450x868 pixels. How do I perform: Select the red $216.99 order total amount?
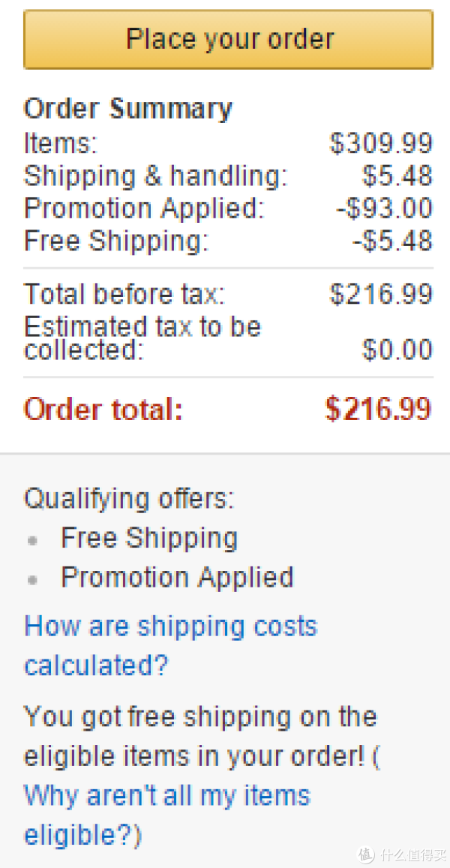tap(378, 409)
